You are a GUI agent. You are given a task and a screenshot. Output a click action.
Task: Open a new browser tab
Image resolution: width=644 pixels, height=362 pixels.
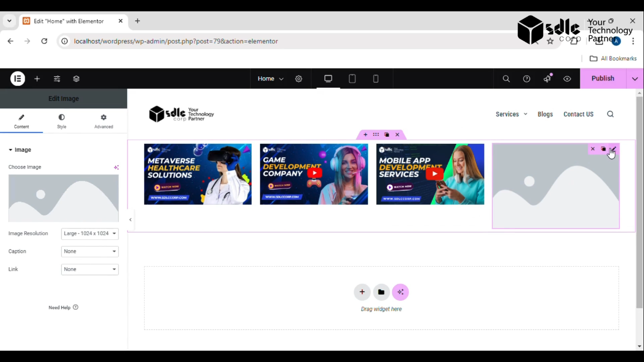pos(138,21)
